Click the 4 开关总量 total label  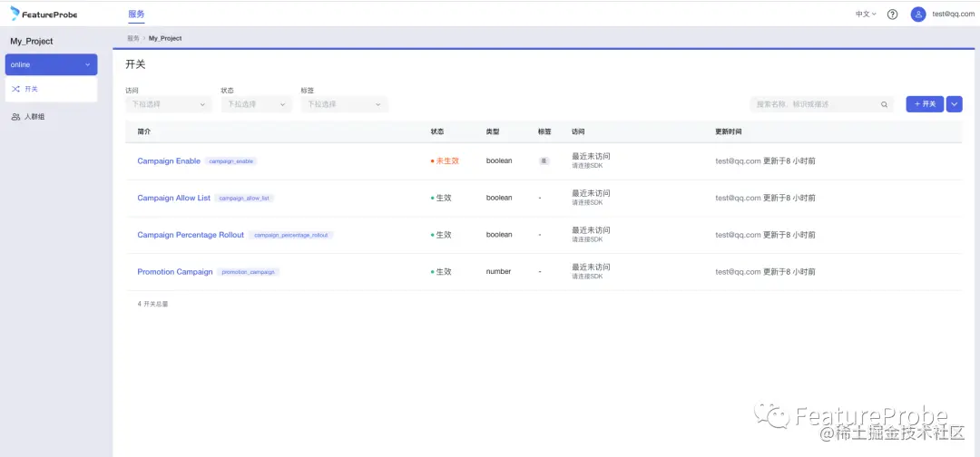(x=152, y=304)
